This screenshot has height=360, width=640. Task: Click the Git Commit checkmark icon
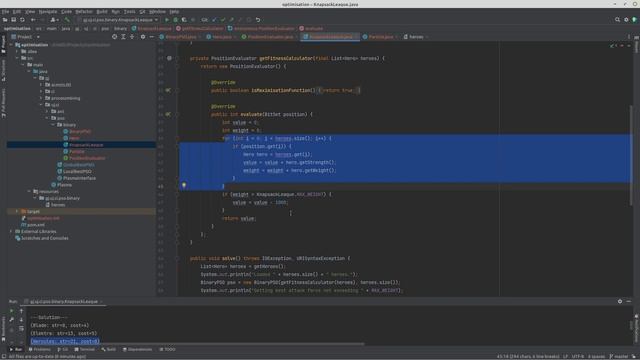[x=223, y=20]
